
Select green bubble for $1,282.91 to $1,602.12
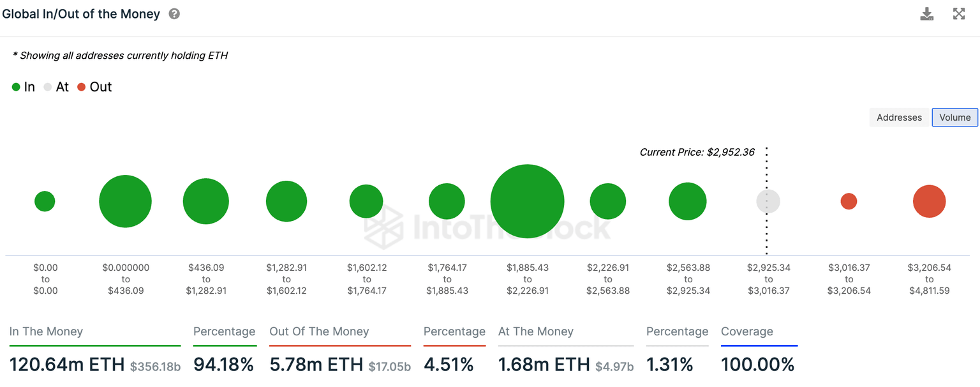[286, 201]
